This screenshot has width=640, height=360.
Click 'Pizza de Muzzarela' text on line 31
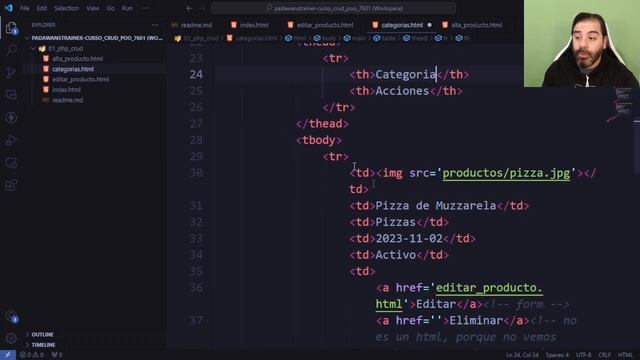pos(436,206)
